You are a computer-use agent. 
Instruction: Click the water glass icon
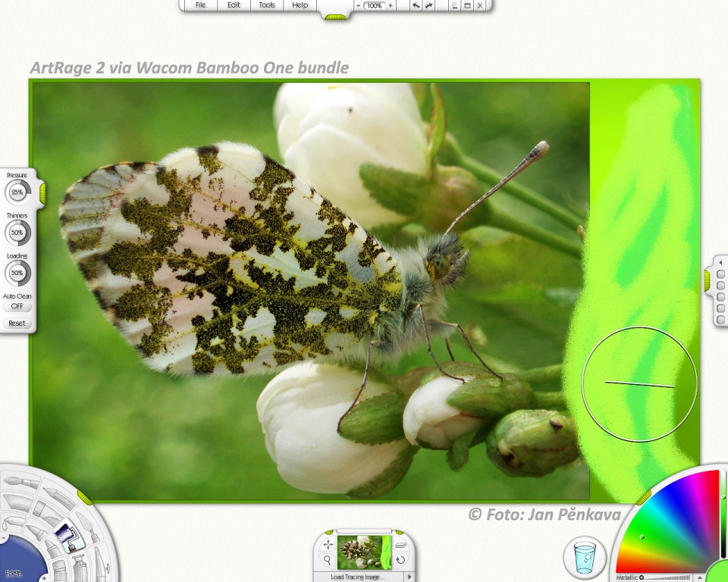point(585,558)
